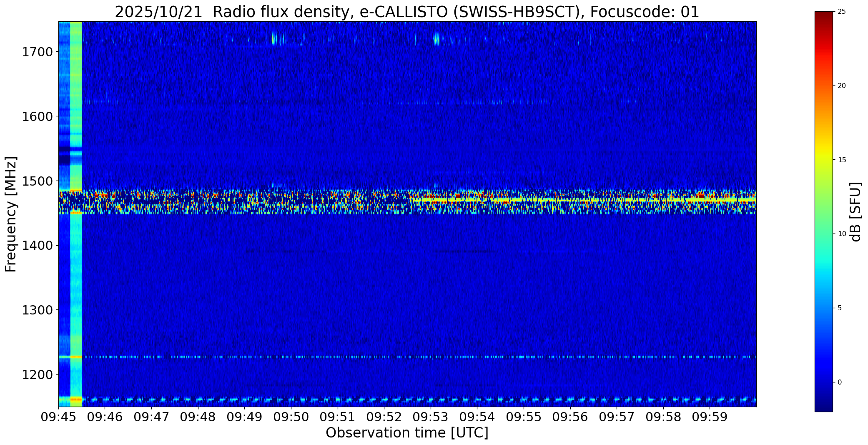Click the 'Observation time [UTC]' x-axis label
This screenshot has height=445, width=868.
tap(407, 433)
